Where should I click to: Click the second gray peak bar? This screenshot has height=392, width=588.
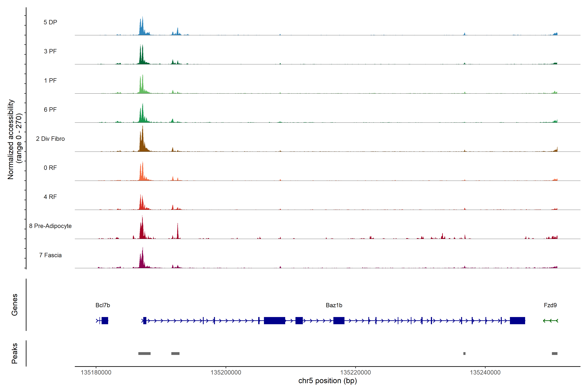(175, 353)
